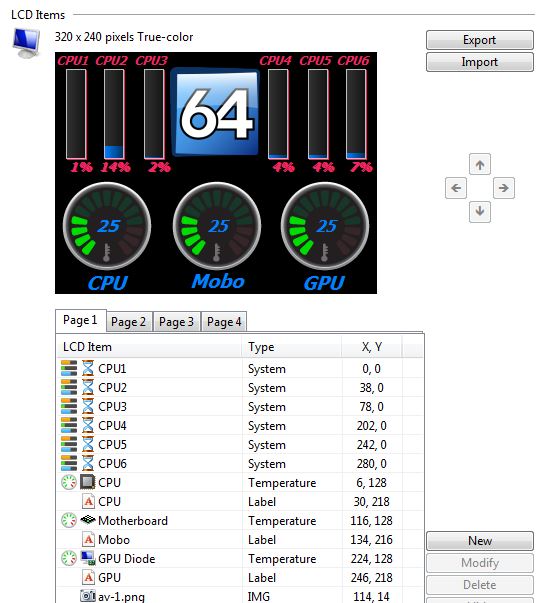This screenshot has height=603, width=548.
Task: Switch to the Page 1 tab
Action: tap(80, 320)
